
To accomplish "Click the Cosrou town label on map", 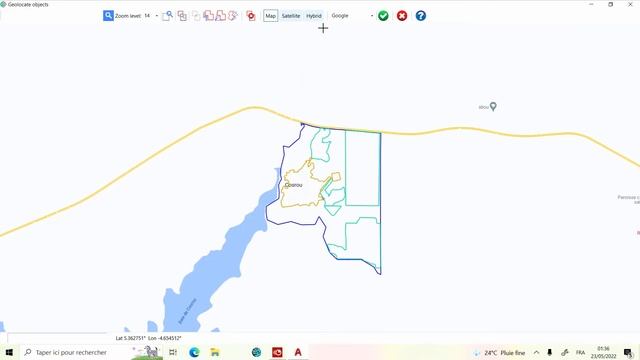I will pyautogui.click(x=293, y=185).
